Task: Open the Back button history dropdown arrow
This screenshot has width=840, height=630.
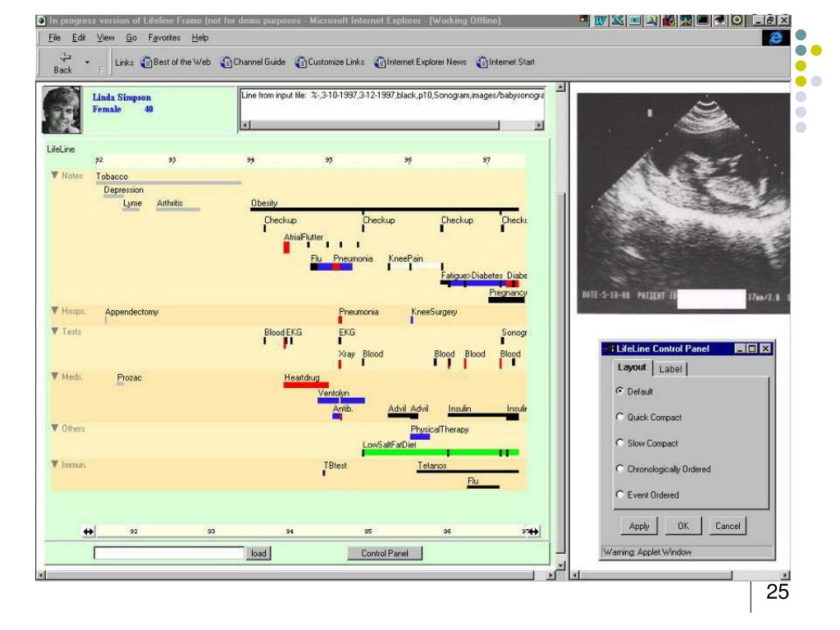Action: coord(87,62)
